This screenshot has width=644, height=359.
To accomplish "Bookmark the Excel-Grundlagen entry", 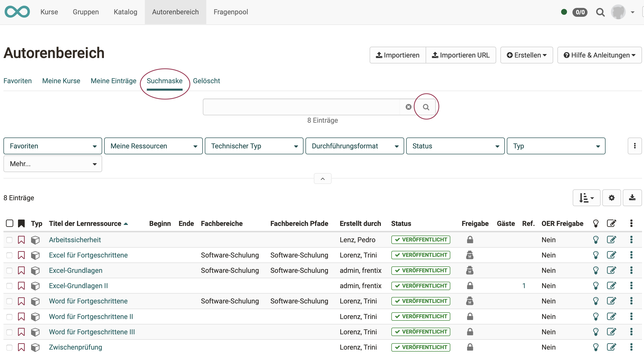I will coord(21,270).
